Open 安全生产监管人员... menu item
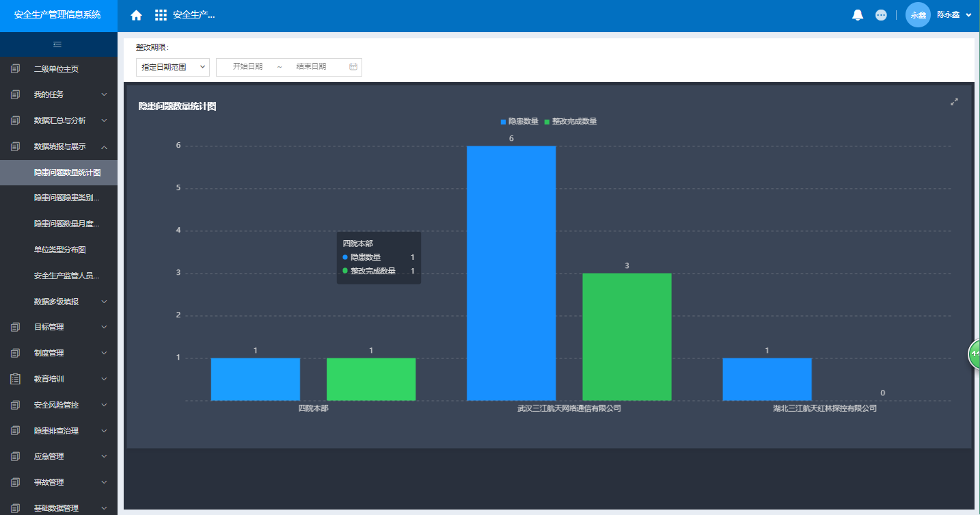This screenshot has height=515, width=980. [59, 276]
